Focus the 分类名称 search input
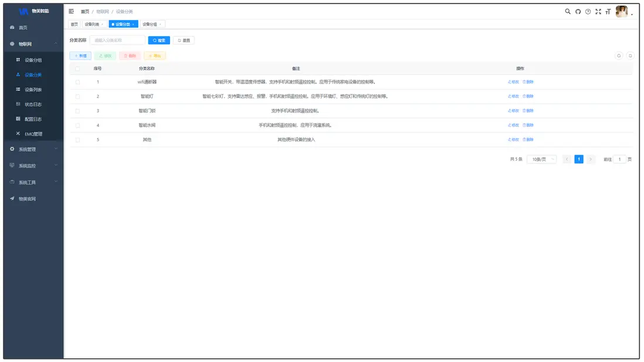Screen dimensions: 644x362 click(117, 40)
